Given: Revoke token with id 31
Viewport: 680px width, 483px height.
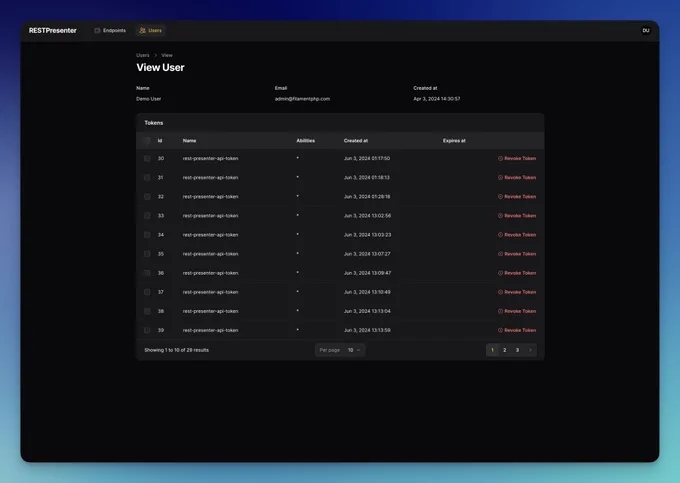Looking at the screenshot, I should [517, 177].
